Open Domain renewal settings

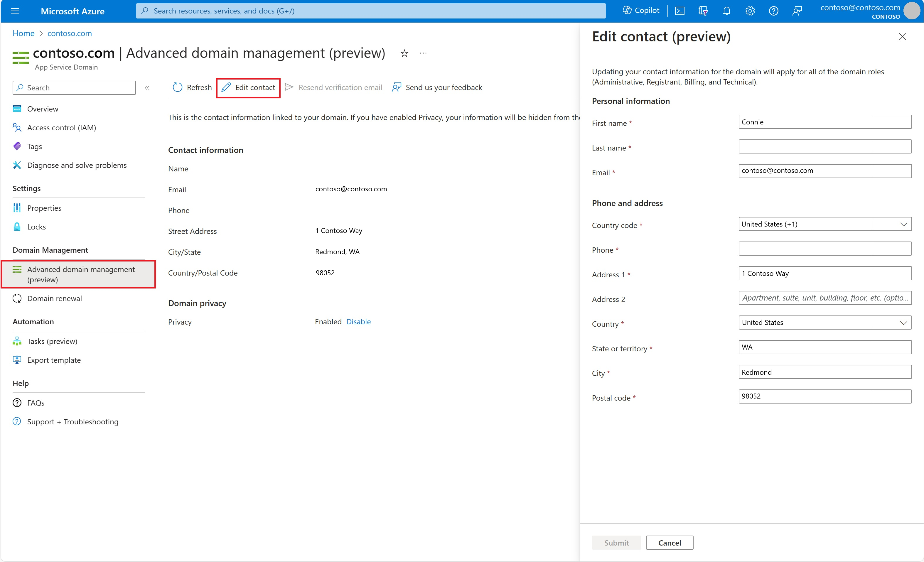(54, 298)
